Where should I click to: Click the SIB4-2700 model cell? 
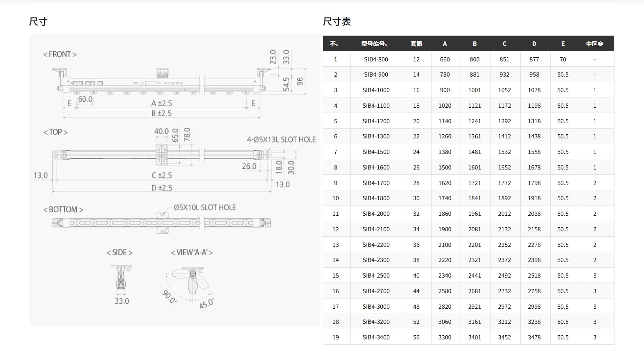(376, 291)
